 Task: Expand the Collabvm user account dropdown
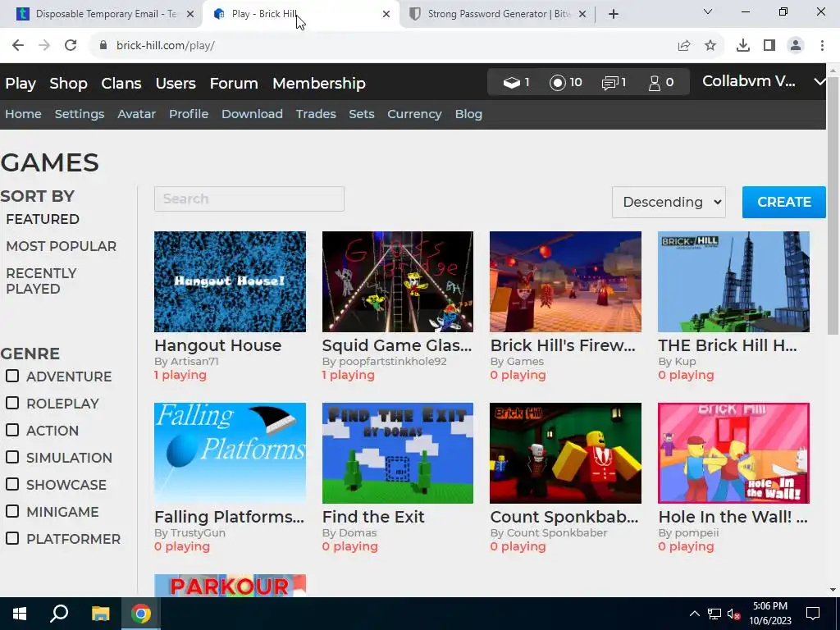coord(819,81)
